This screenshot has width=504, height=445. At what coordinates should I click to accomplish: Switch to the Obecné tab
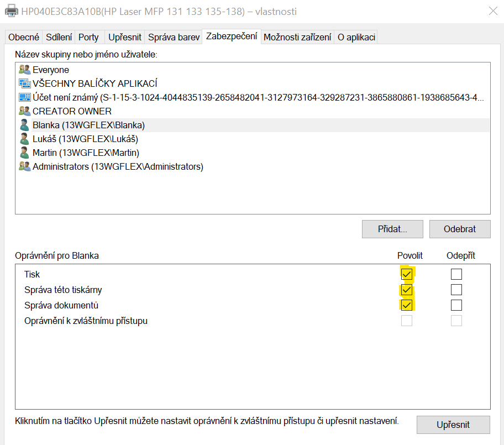(x=24, y=37)
